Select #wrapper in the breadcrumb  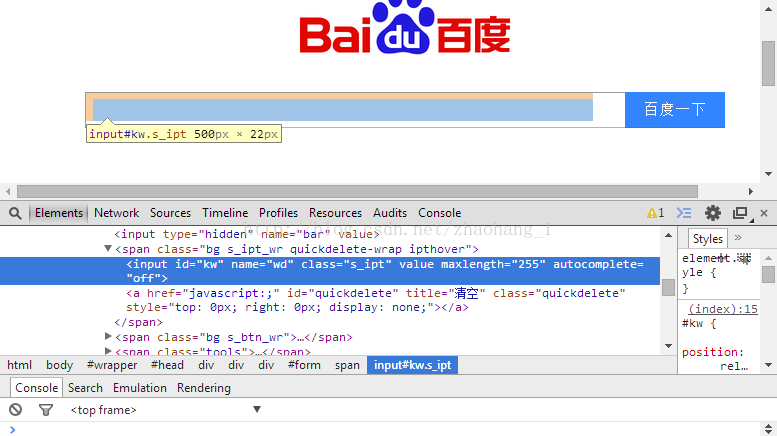click(x=112, y=365)
